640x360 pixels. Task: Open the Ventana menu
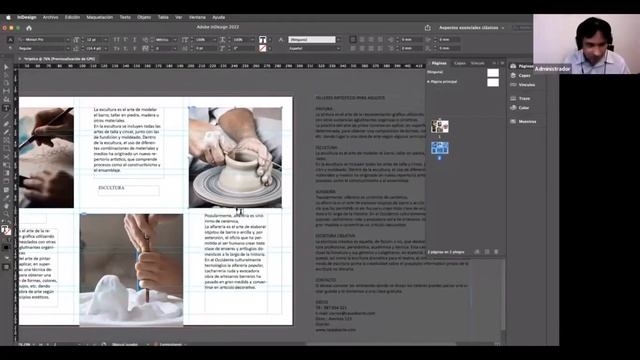(x=197, y=17)
